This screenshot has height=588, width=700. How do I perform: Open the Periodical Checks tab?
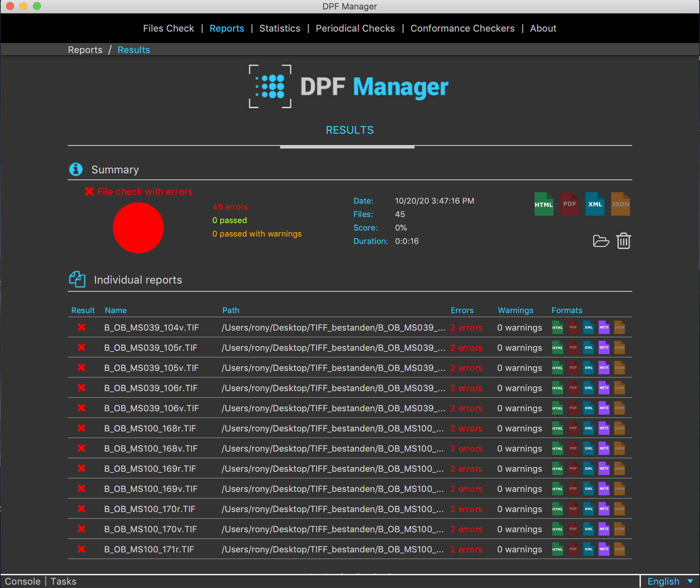[355, 28]
